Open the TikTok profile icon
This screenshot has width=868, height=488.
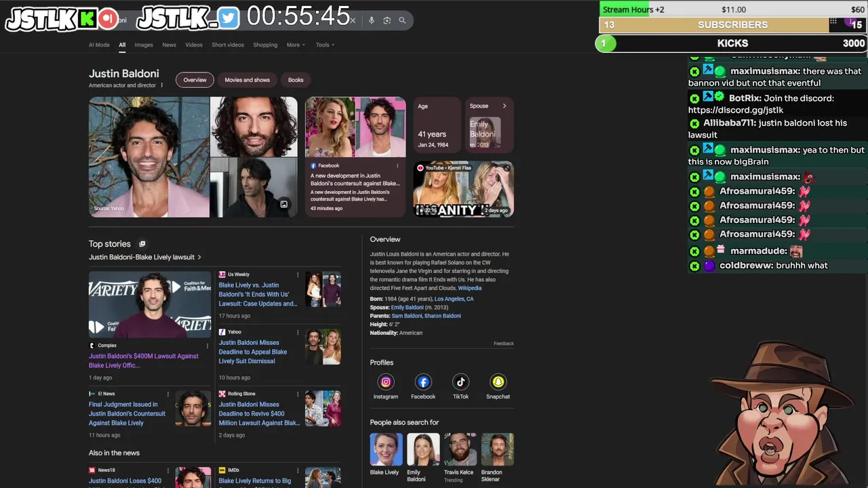[460, 382]
